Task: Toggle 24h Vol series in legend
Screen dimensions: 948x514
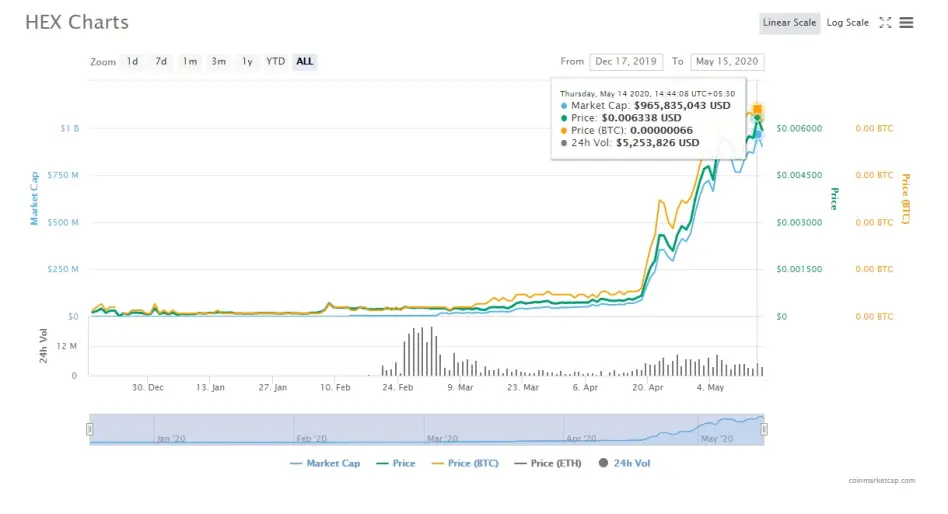Action: coord(625,463)
